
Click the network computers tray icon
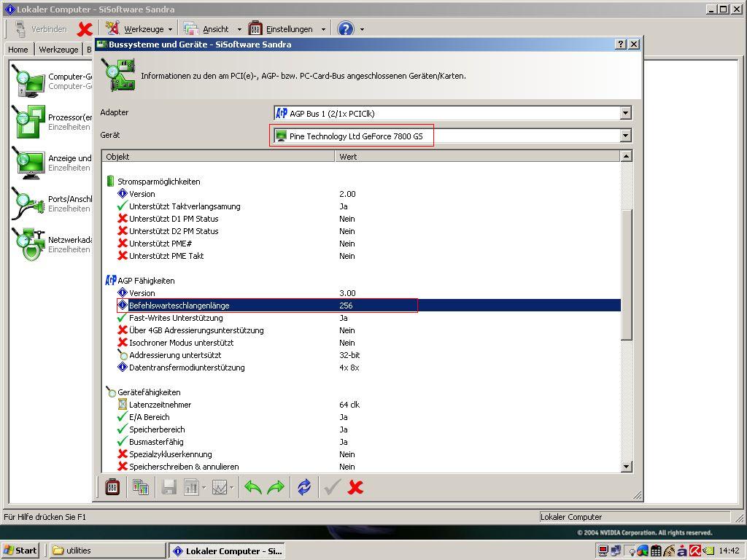click(x=616, y=551)
